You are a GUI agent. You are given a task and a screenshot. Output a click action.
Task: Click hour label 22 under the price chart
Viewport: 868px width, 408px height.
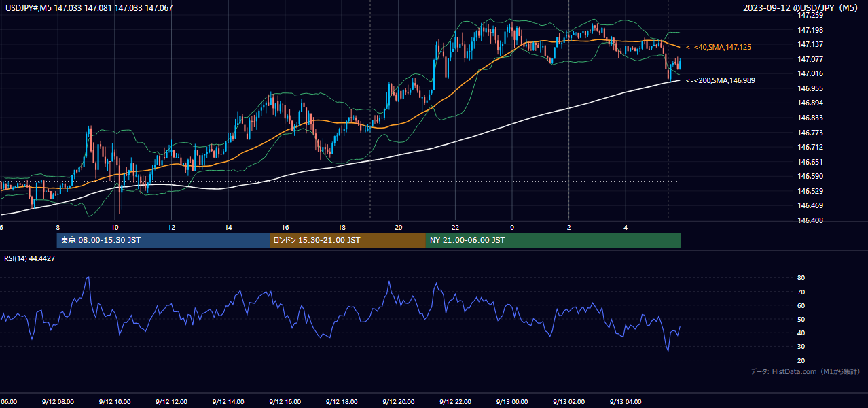pos(455,227)
